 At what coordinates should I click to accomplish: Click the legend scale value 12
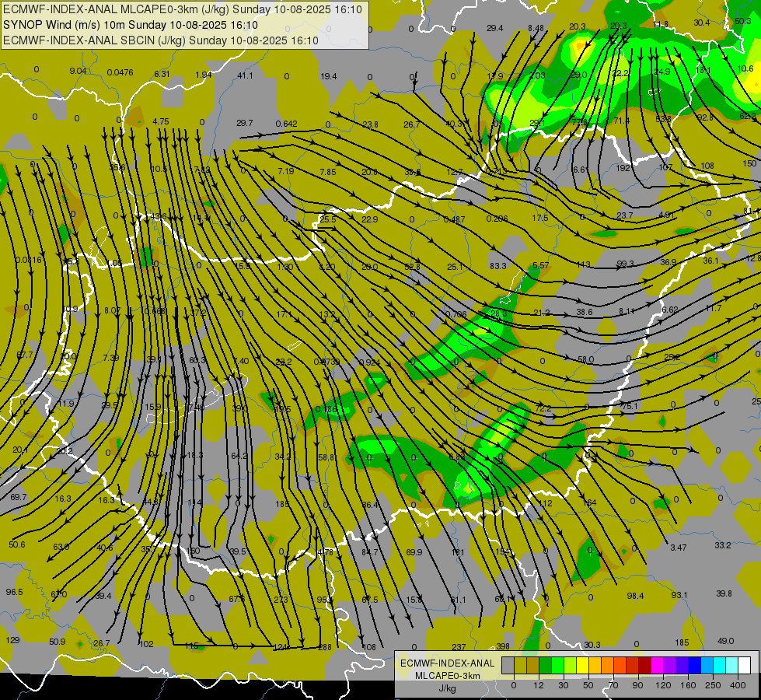click(539, 685)
